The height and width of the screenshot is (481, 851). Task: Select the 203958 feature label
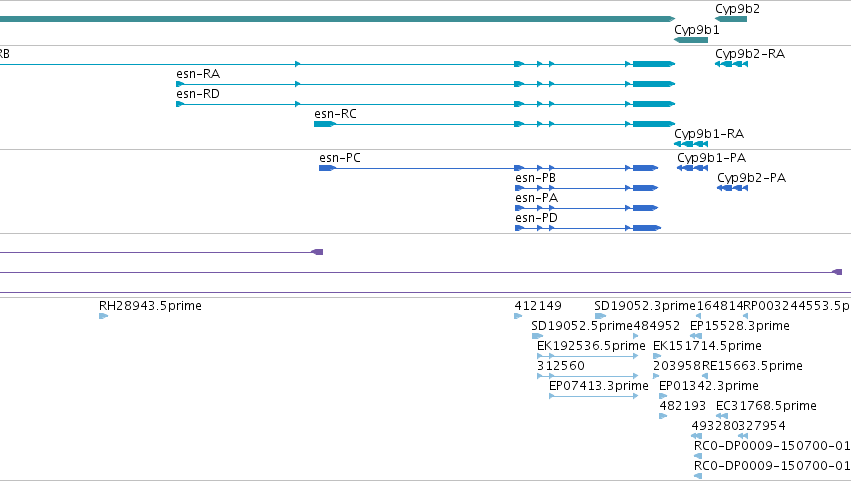pyautogui.click(x=677, y=366)
